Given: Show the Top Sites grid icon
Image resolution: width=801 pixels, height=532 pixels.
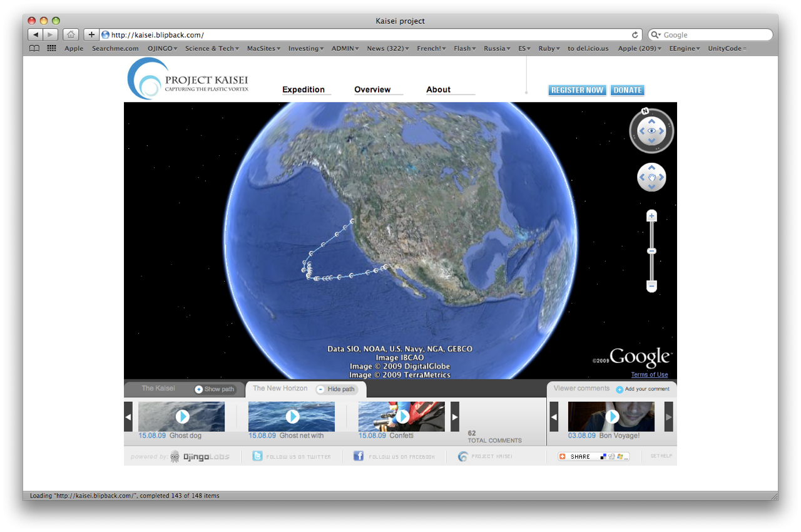Looking at the screenshot, I should [52, 48].
